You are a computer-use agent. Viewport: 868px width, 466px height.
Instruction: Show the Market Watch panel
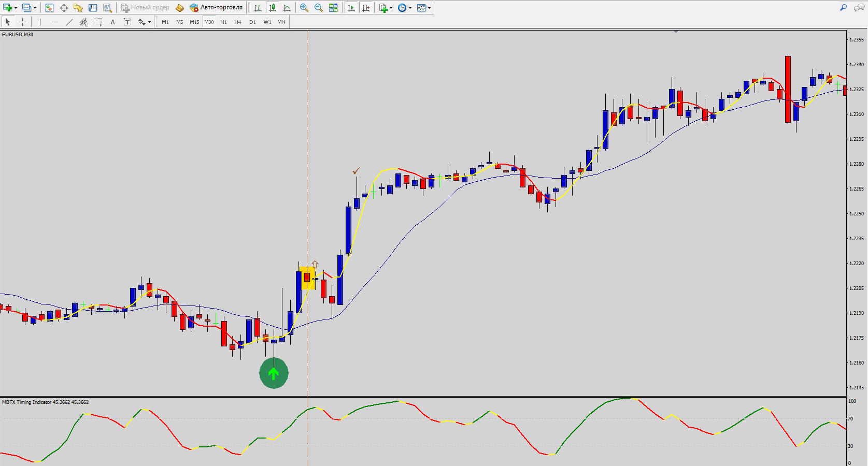coord(49,8)
